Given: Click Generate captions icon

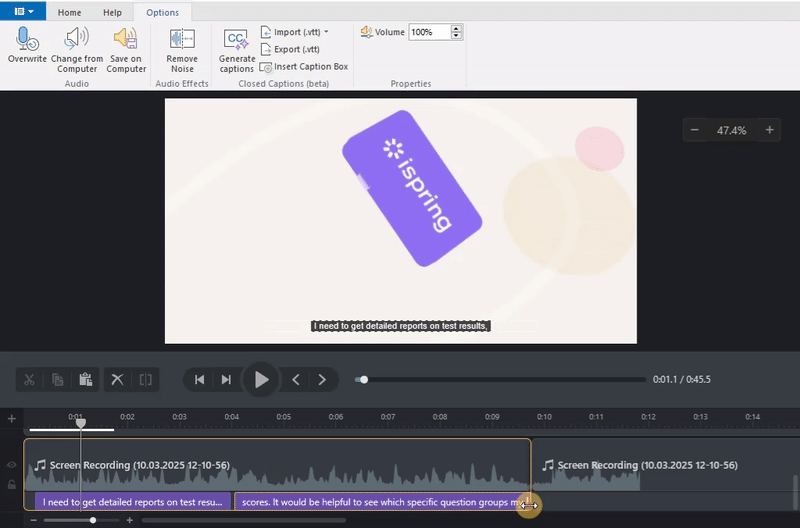Looking at the screenshot, I should [x=237, y=40].
